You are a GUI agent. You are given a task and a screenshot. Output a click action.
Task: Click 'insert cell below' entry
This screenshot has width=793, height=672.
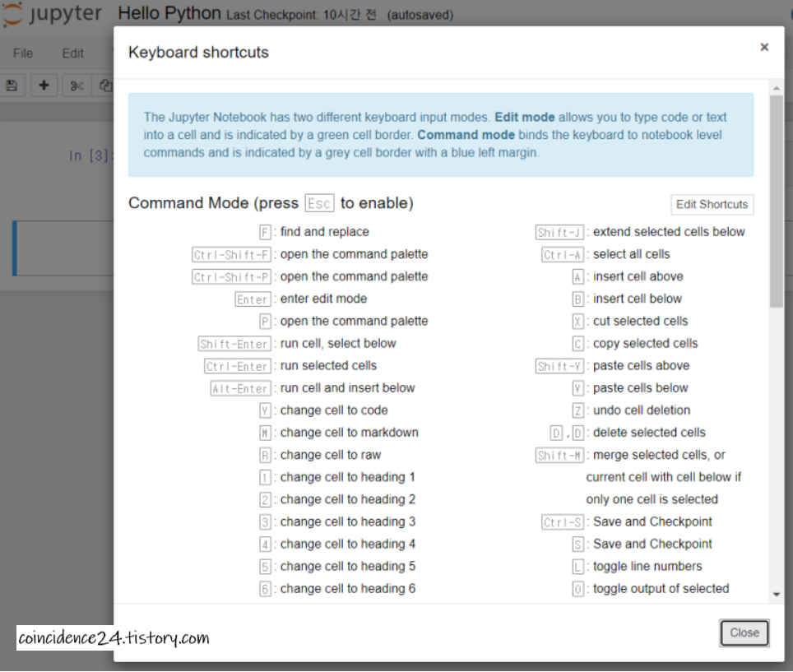(x=638, y=299)
